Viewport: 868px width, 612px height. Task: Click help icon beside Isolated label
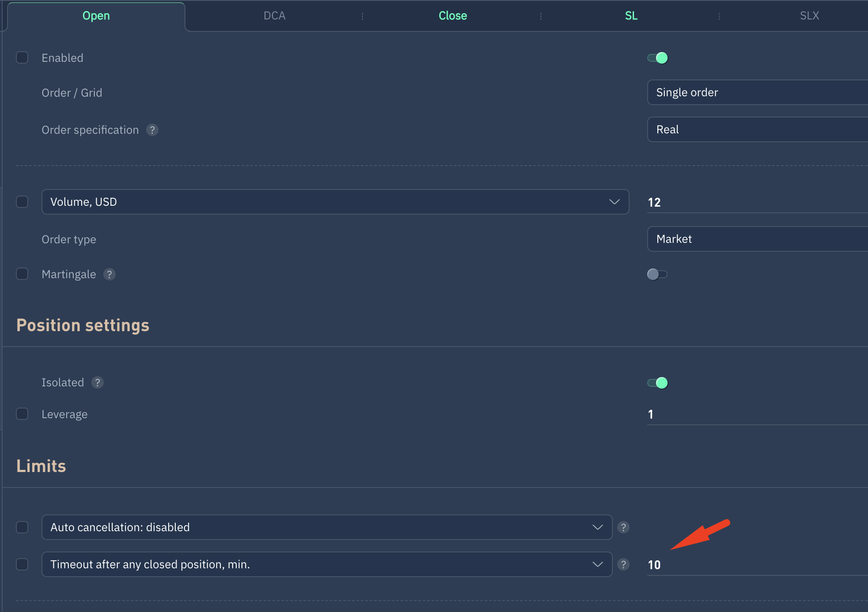pyautogui.click(x=97, y=382)
